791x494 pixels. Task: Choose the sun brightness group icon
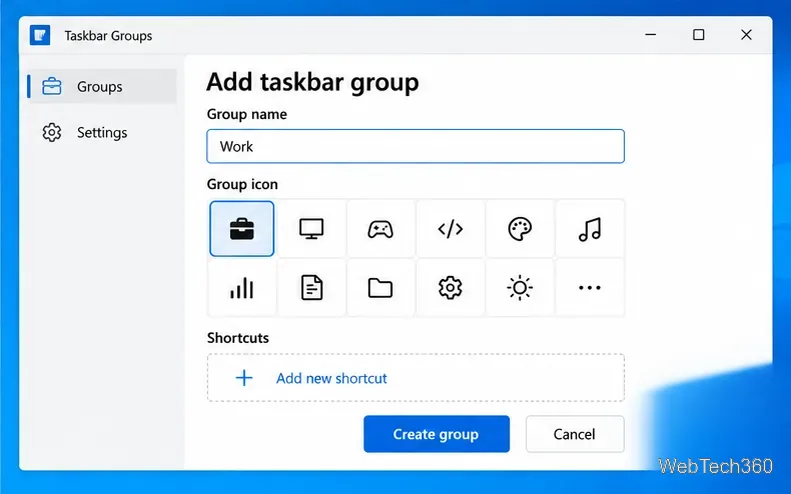pos(520,288)
